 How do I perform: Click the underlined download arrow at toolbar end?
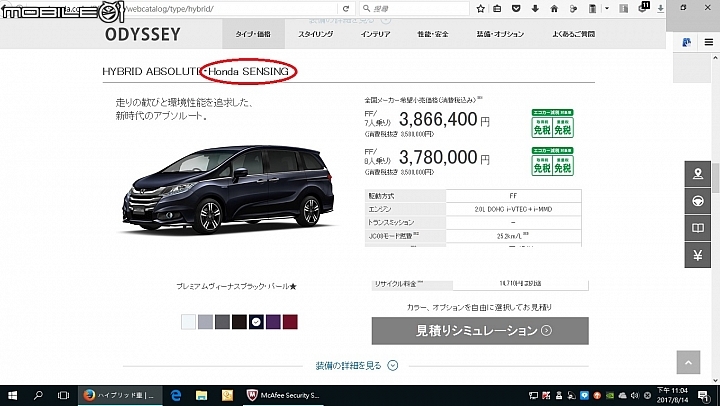[660, 8]
